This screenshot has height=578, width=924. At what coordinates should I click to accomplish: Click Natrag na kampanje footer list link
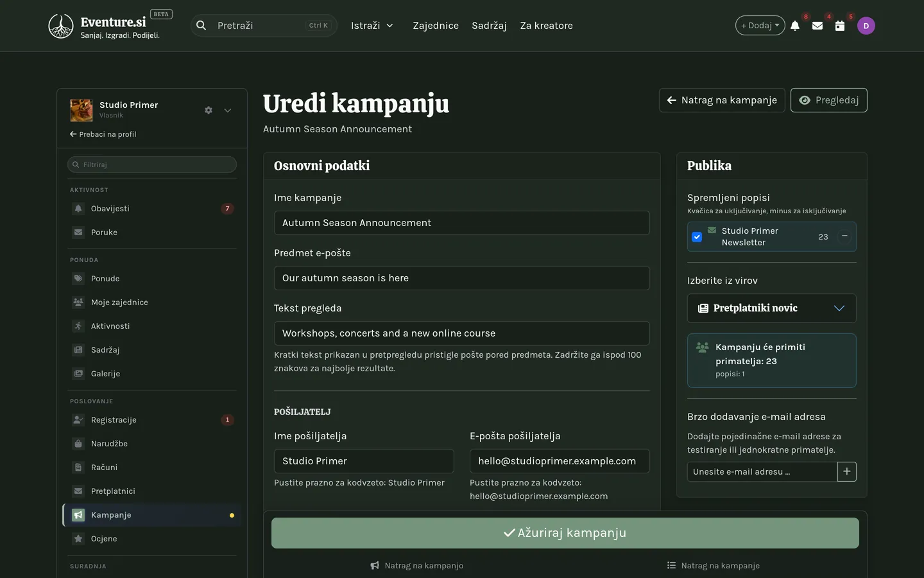(714, 566)
